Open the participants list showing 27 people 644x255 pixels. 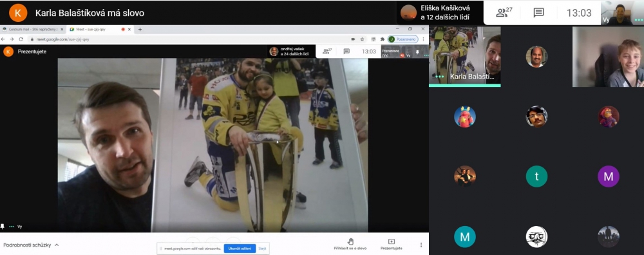pos(504,13)
